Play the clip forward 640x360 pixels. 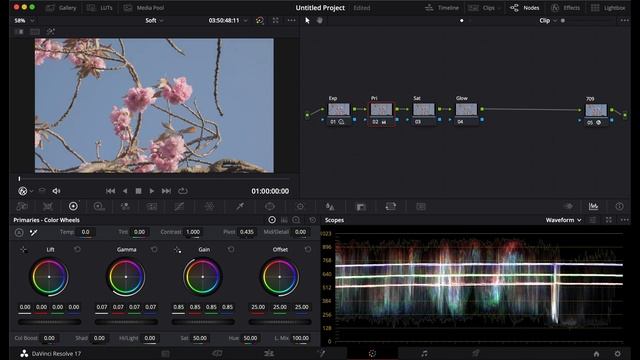[152, 191]
